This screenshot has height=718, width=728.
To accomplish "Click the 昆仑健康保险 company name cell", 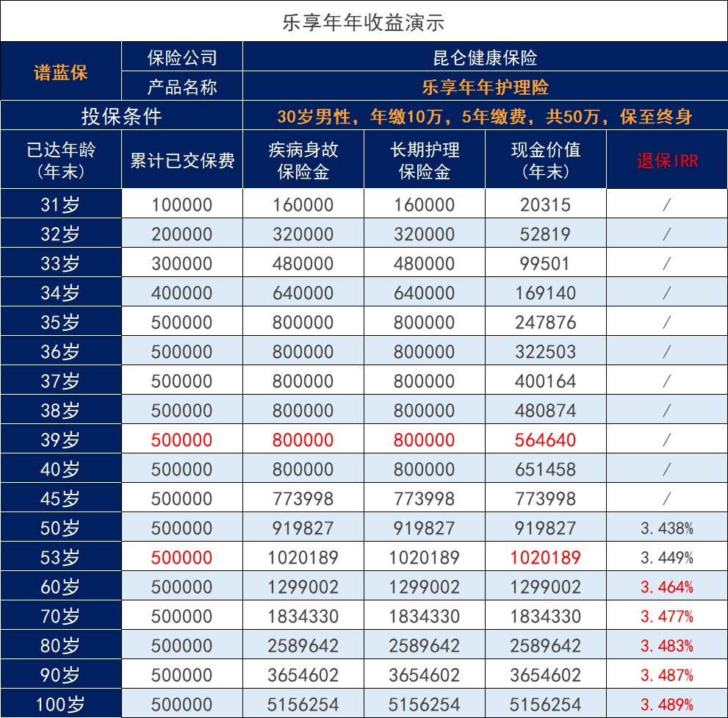I will [485, 57].
